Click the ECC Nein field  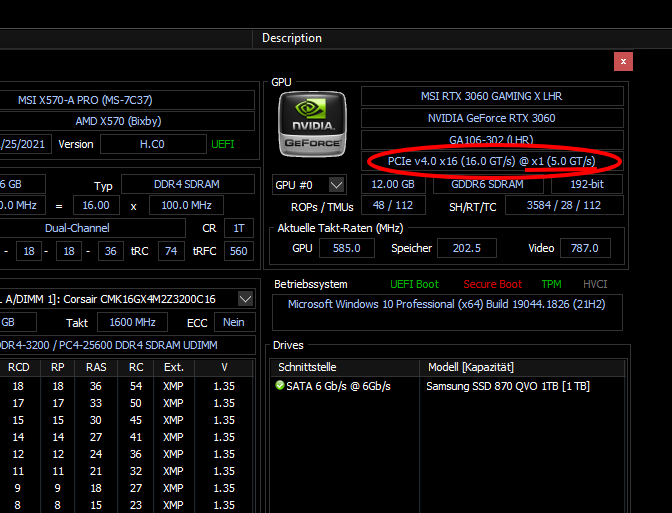point(234,322)
